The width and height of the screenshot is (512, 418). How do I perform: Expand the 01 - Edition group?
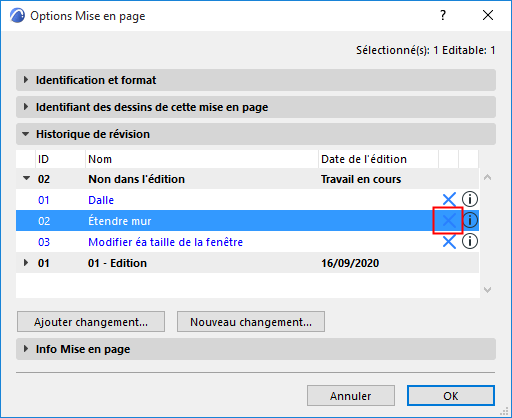pyautogui.click(x=26, y=263)
